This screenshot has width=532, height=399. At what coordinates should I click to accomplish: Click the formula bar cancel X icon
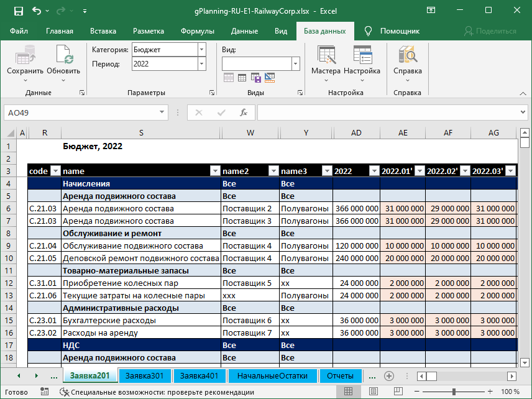tap(199, 112)
